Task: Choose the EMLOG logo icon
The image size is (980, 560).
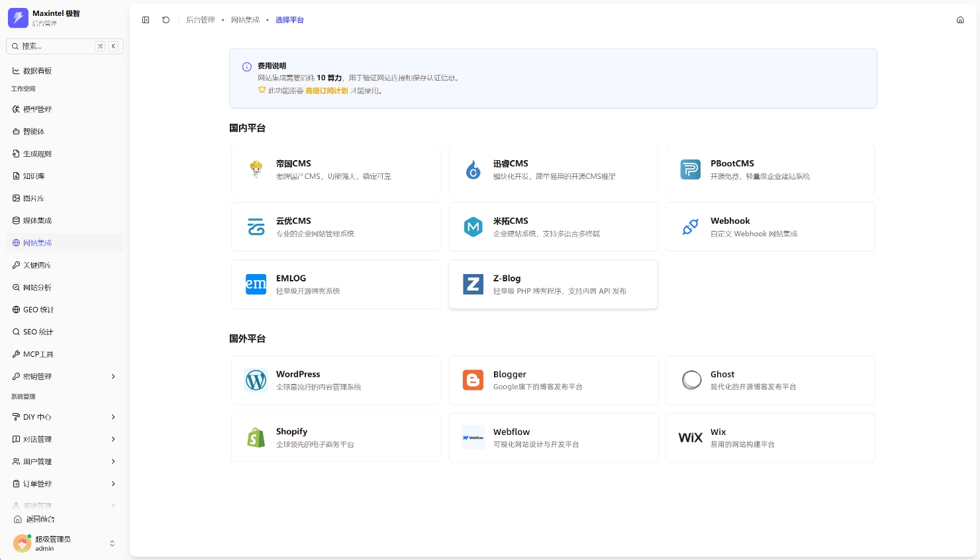Action: (256, 284)
